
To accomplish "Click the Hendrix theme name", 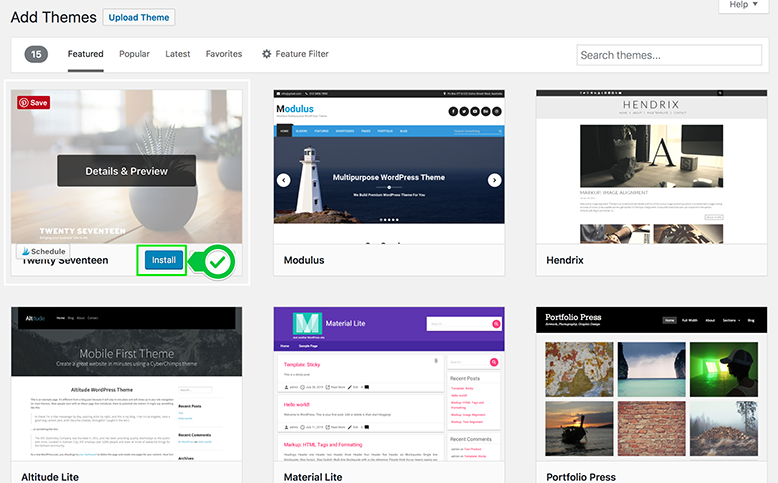I will 565,260.
